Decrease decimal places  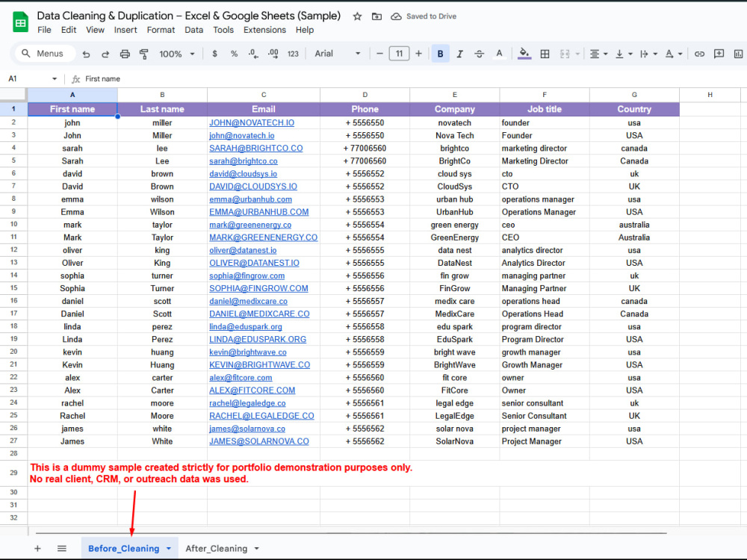pyautogui.click(x=253, y=54)
